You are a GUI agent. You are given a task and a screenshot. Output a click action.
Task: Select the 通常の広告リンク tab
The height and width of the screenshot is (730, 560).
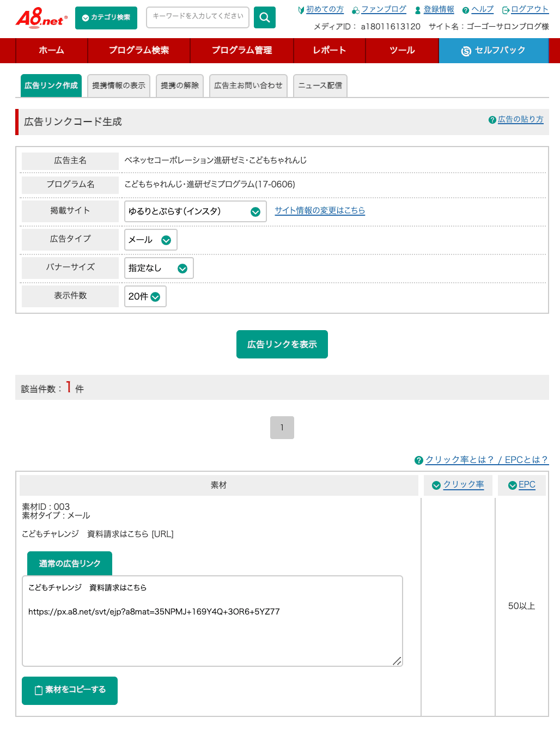[x=70, y=563]
